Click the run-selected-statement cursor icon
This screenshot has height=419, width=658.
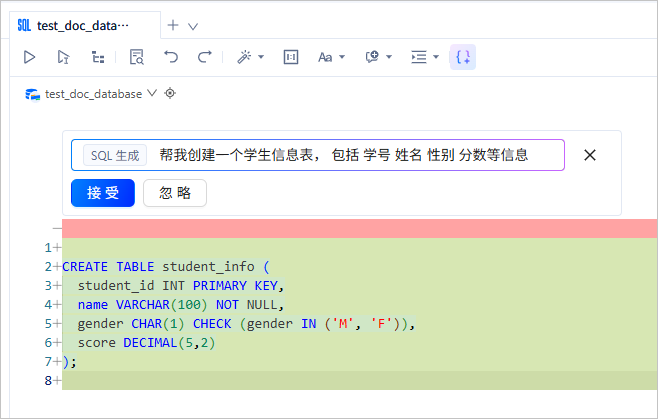pyautogui.click(x=63, y=57)
